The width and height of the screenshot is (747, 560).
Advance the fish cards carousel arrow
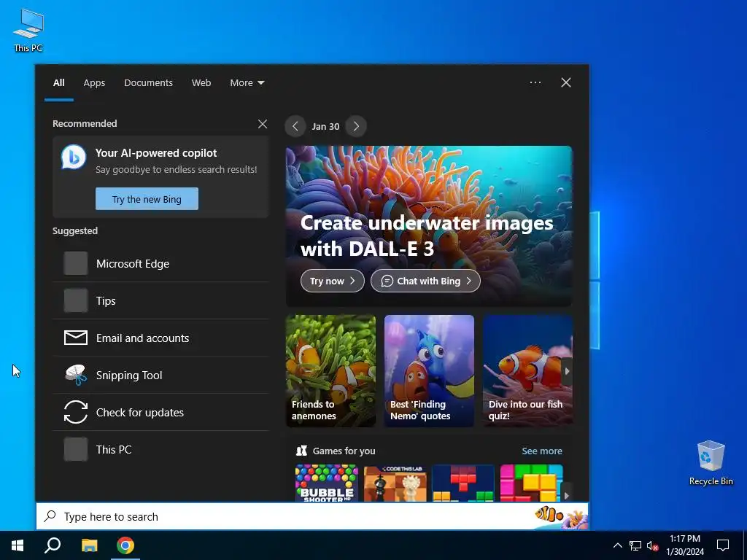[x=567, y=371]
